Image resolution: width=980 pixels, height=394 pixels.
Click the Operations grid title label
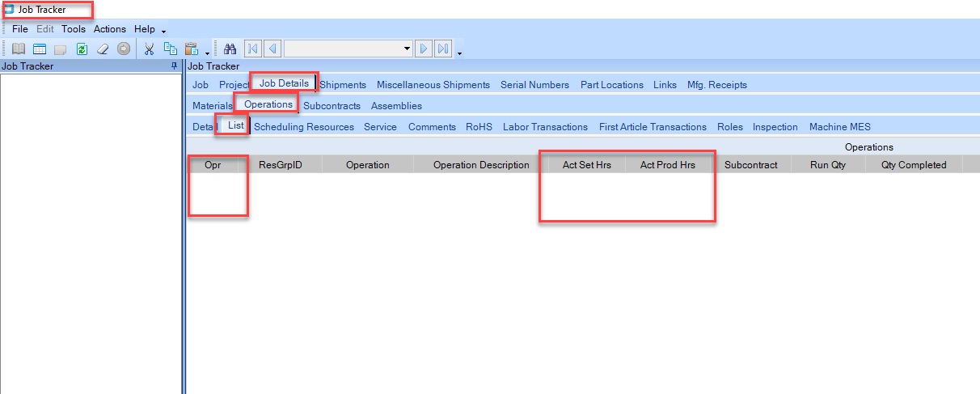click(x=869, y=147)
